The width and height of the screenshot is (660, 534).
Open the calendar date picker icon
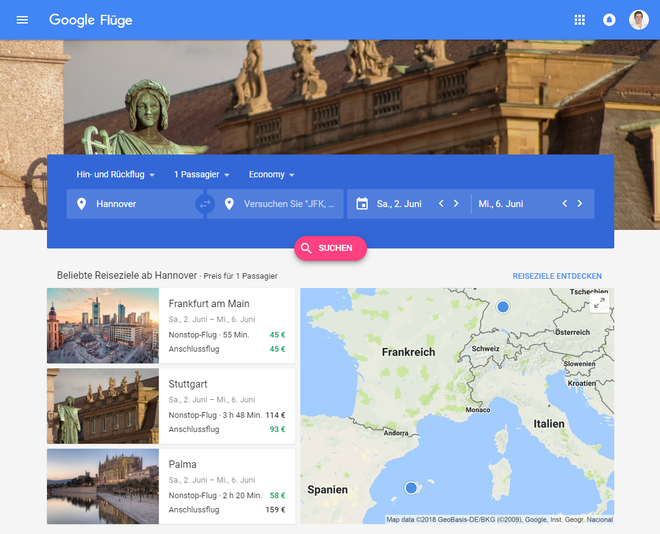click(362, 204)
